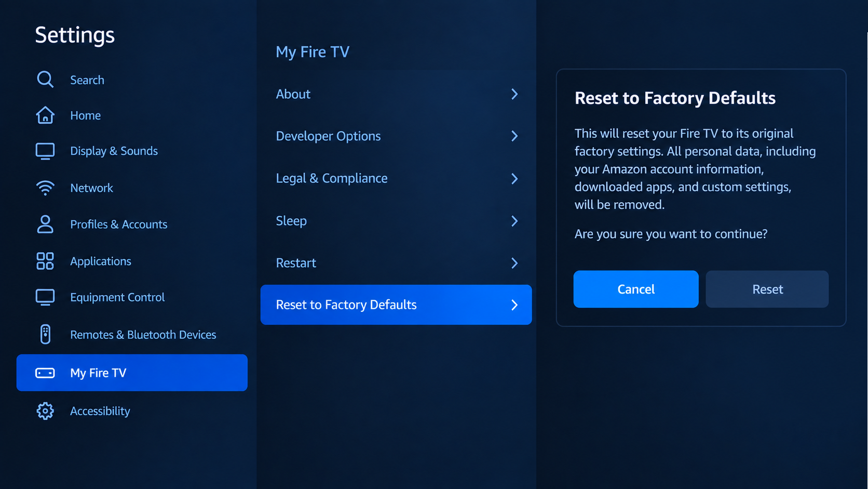
Task: Expand the About chevron
Action: 514,94
